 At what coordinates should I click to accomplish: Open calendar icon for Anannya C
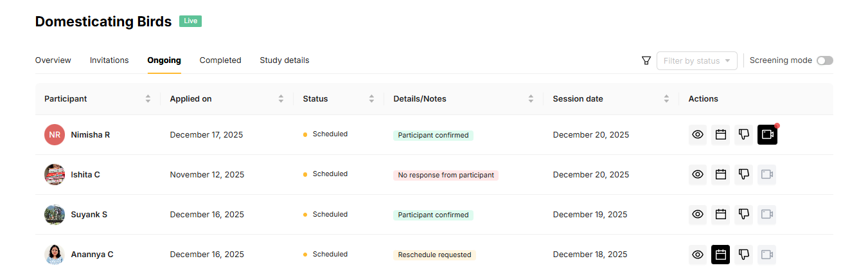point(721,255)
